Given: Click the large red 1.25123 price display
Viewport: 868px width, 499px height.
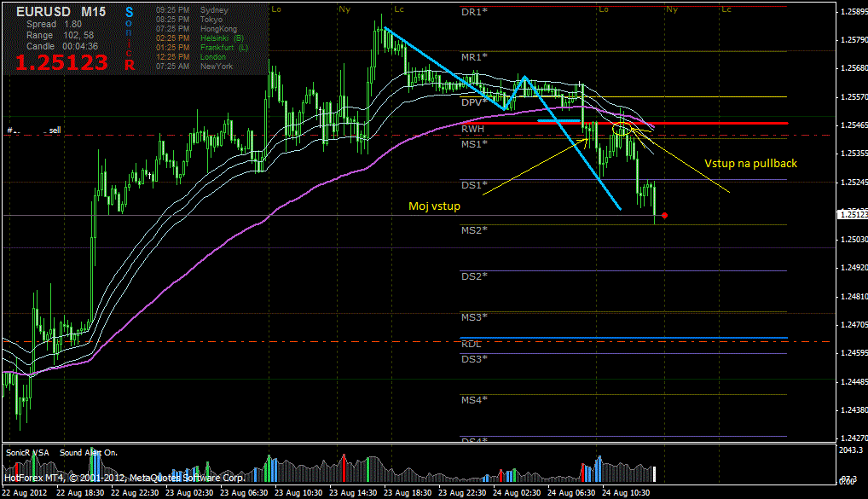Looking at the screenshot, I should (62, 63).
